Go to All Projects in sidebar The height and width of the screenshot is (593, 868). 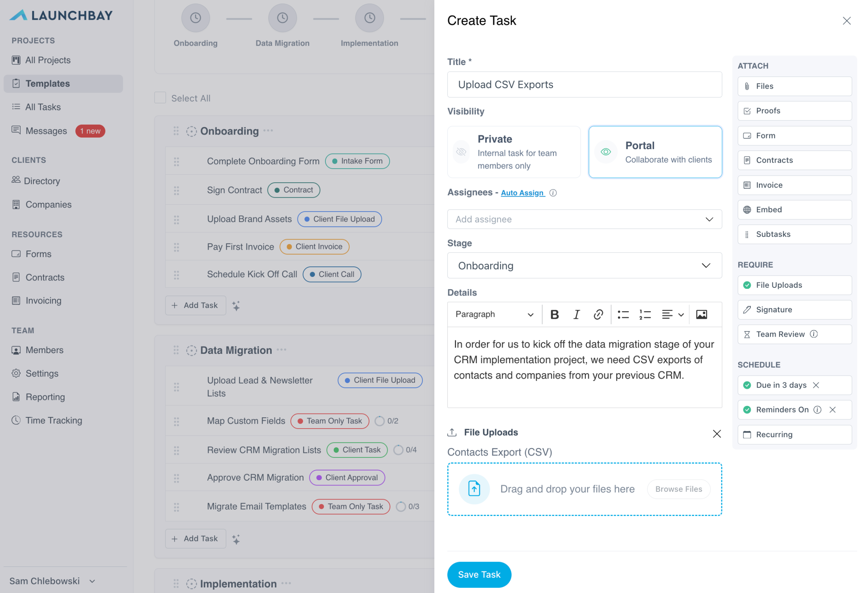(48, 60)
